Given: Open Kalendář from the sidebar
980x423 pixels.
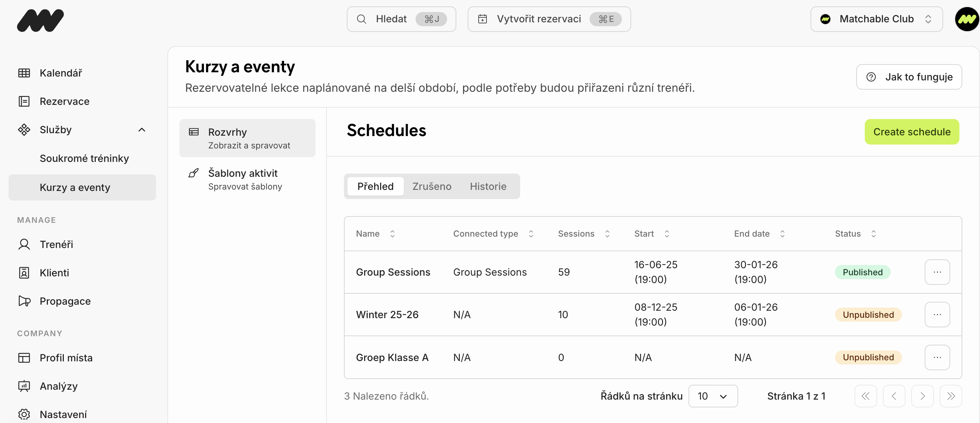Looking at the screenshot, I should pos(61,73).
